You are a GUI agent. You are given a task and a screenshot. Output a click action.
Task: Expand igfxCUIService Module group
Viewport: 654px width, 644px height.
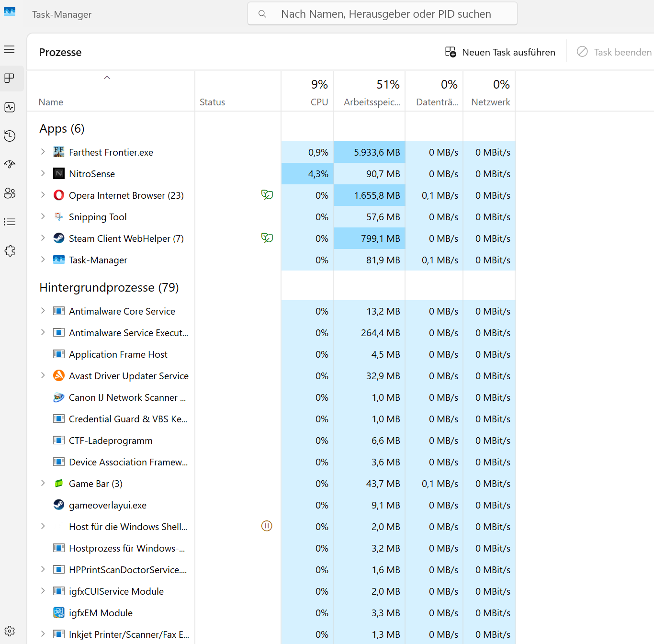pos(43,591)
